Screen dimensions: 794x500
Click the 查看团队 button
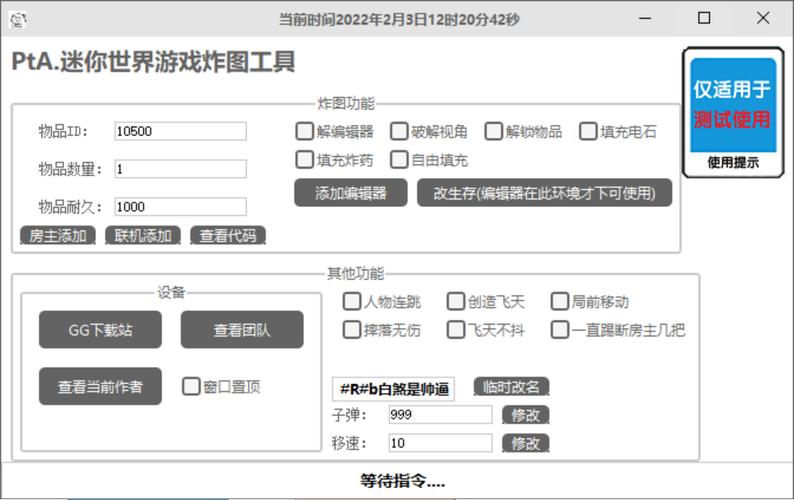[242, 330]
